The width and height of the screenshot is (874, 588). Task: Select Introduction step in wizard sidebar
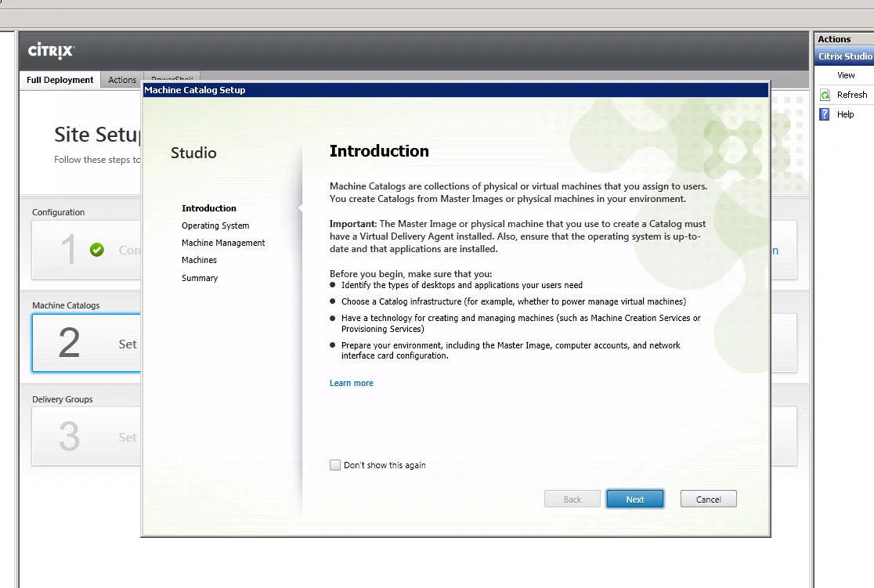(209, 208)
